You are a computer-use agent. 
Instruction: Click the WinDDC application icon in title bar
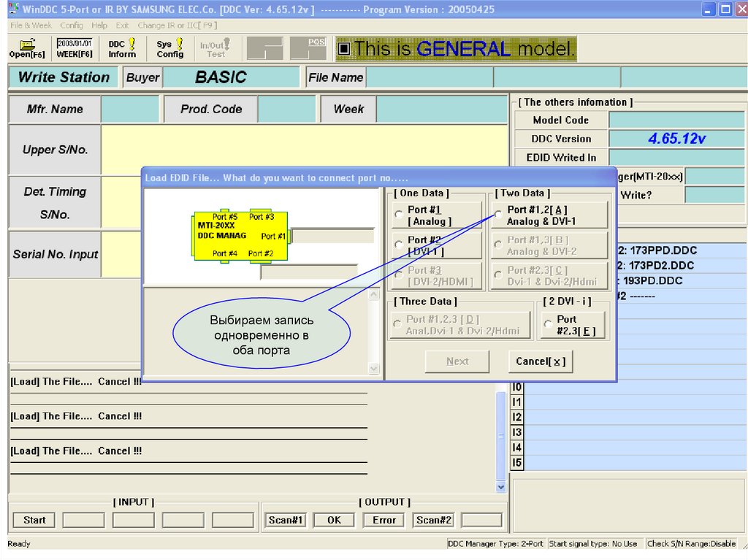13,9
